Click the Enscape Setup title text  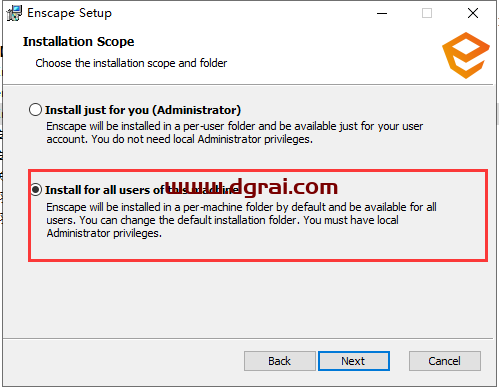tap(69, 13)
